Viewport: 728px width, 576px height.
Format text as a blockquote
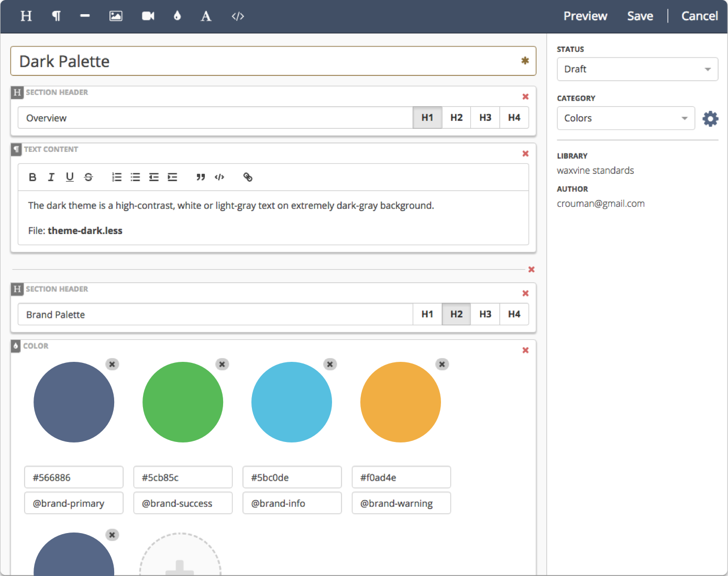tap(201, 177)
